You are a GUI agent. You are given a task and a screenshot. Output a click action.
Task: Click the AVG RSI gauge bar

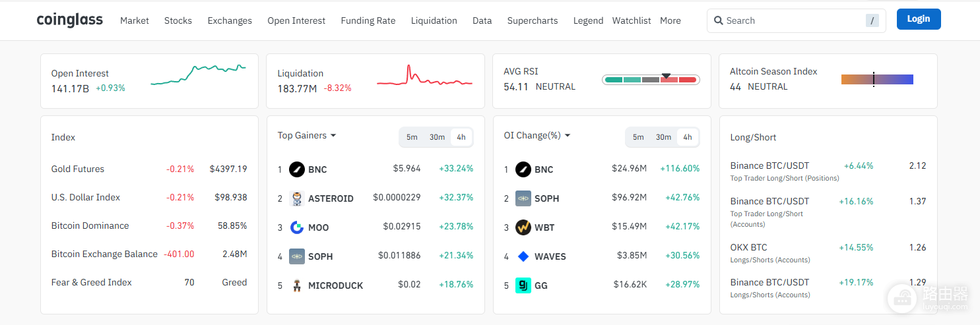click(x=651, y=80)
